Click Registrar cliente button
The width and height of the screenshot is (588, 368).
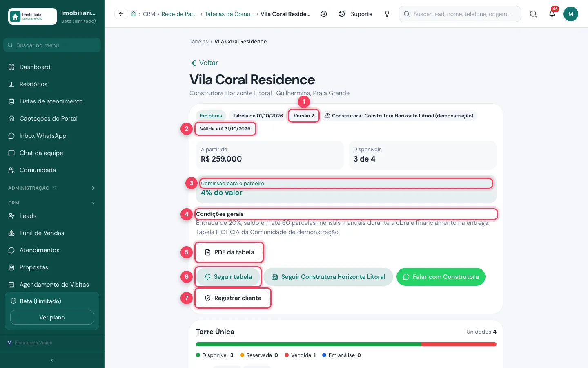coord(233,298)
